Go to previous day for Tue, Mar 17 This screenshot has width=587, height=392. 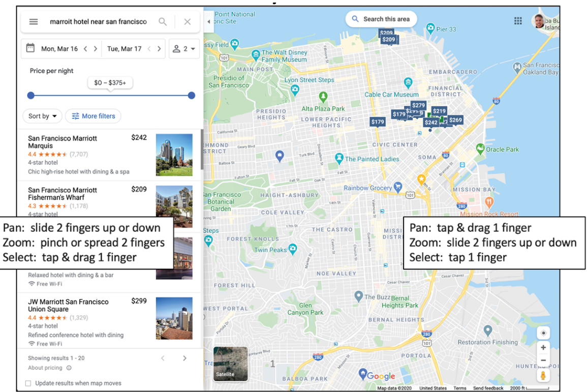(x=149, y=49)
